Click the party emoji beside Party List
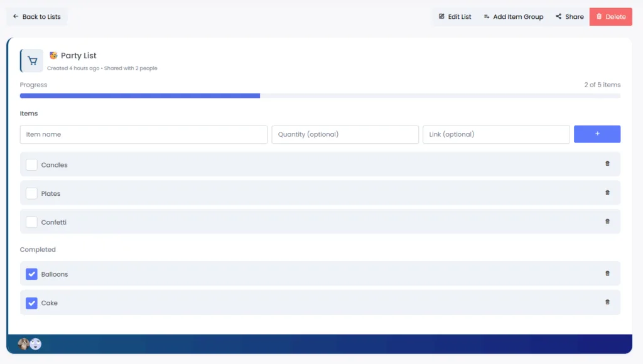This screenshot has height=364, width=643. [53, 56]
